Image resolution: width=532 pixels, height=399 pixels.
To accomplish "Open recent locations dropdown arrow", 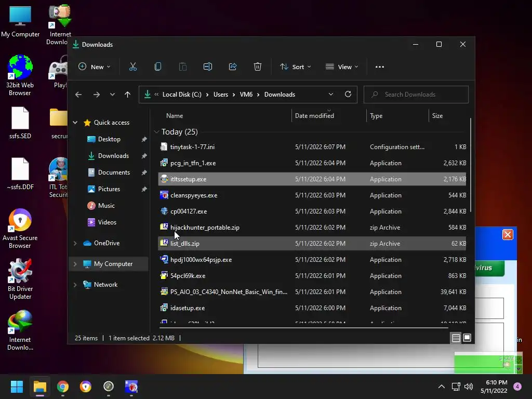I will point(112,95).
